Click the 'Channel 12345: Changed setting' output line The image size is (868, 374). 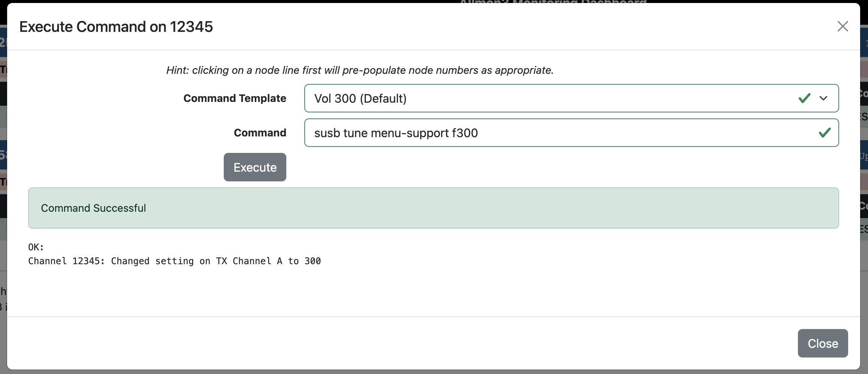pyautogui.click(x=174, y=261)
